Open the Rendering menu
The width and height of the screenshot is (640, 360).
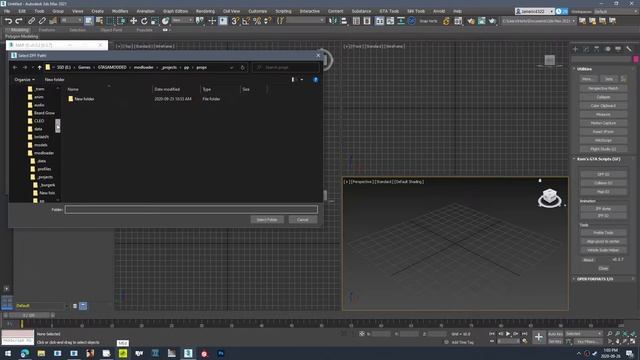coord(205,11)
